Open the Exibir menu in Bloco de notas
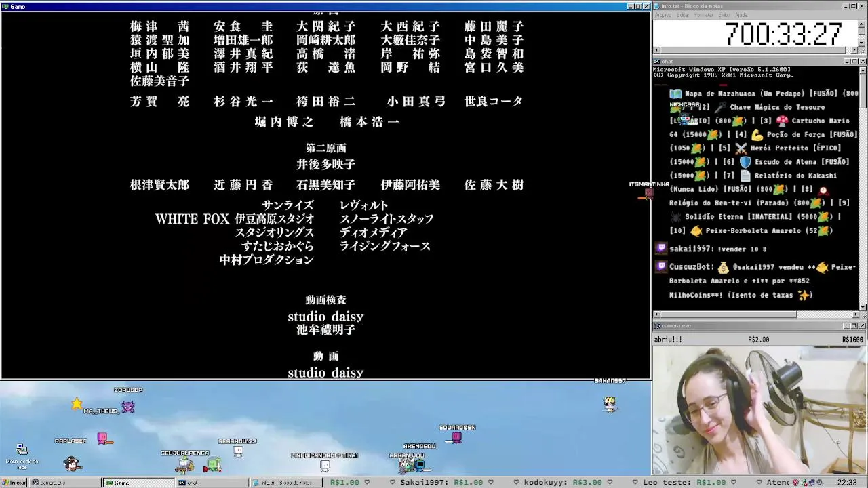Screen dimensions: 868x488 click(x=724, y=15)
